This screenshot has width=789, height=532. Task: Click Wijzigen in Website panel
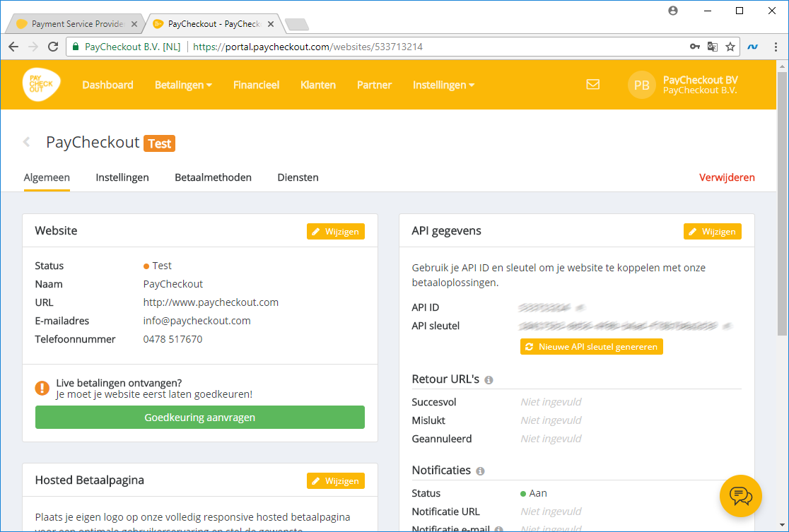[x=336, y=231]
